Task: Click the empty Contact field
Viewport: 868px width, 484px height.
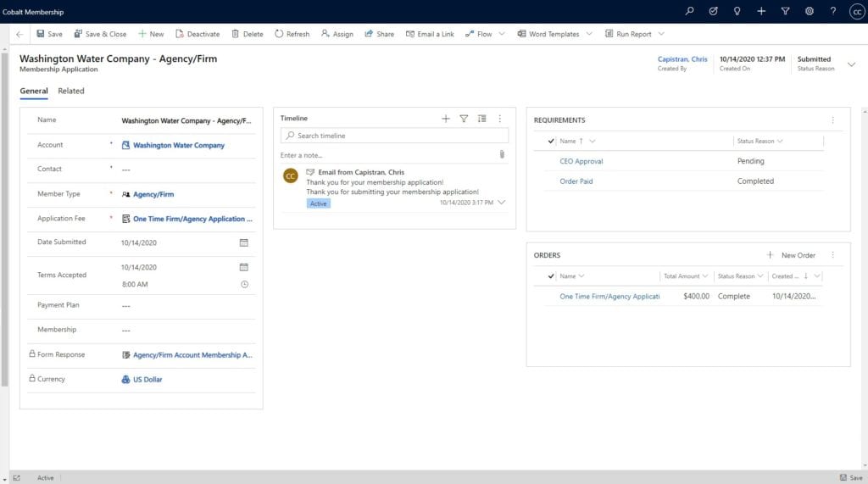Action: [x=187, y=170]
